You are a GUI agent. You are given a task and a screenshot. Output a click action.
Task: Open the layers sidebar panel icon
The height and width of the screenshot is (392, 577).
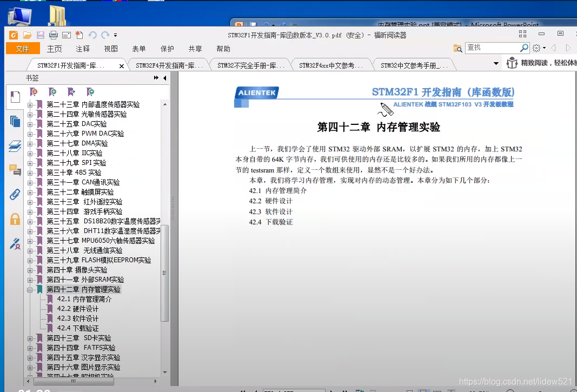coord(15,146)
